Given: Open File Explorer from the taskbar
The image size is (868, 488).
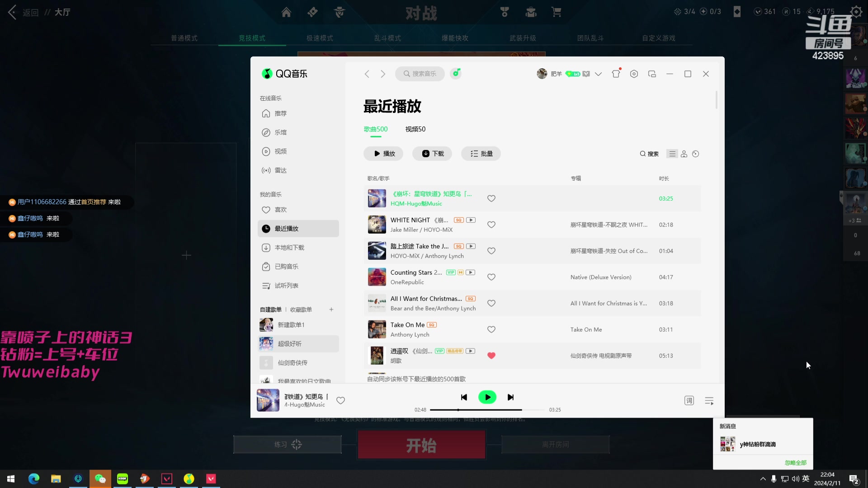Looking at the screenshot, I should pyautogui.click(x=56, y=479).
